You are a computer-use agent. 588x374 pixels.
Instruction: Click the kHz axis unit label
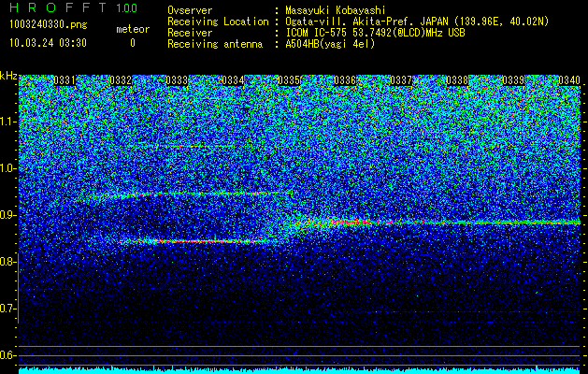pos(8,76)
